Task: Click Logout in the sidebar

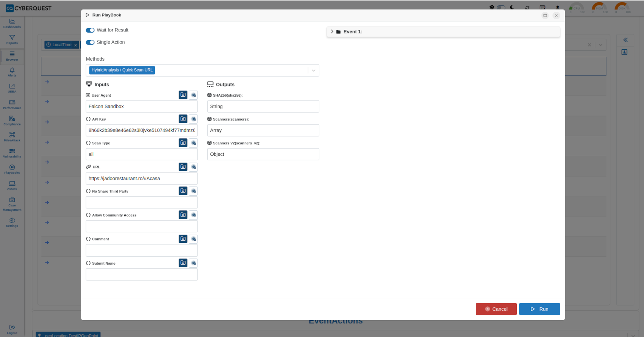Action: [12, 329]
